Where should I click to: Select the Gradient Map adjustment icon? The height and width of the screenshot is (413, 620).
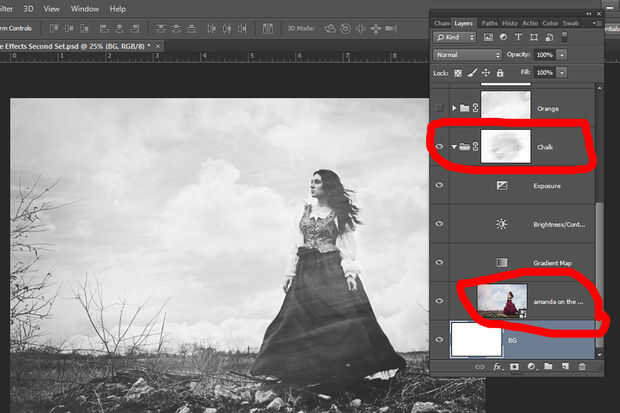(x=502, y=262)
